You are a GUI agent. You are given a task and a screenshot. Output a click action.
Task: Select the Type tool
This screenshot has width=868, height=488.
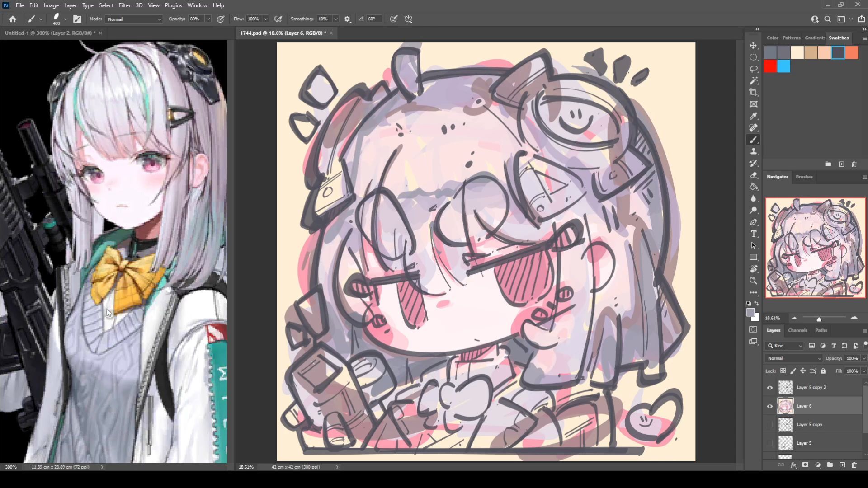tap(754, 234)
